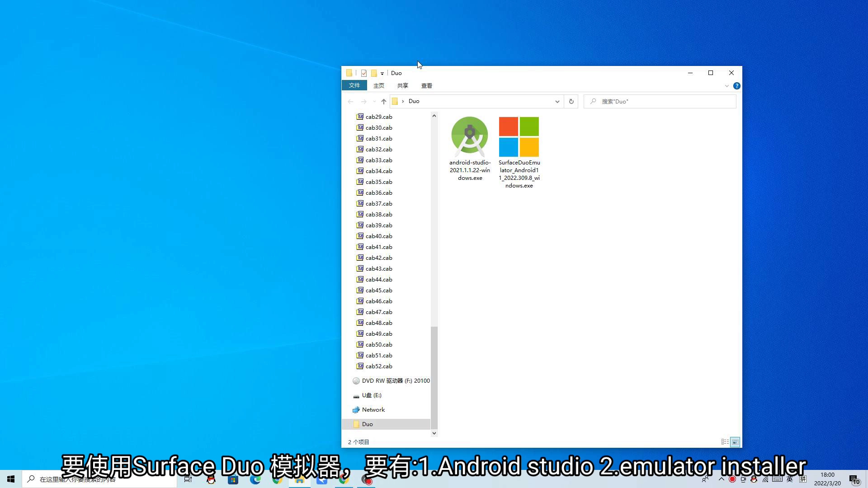Refresh the Duo folder
868x488 pixels.
pyautogui.click(x=571, y=101)
